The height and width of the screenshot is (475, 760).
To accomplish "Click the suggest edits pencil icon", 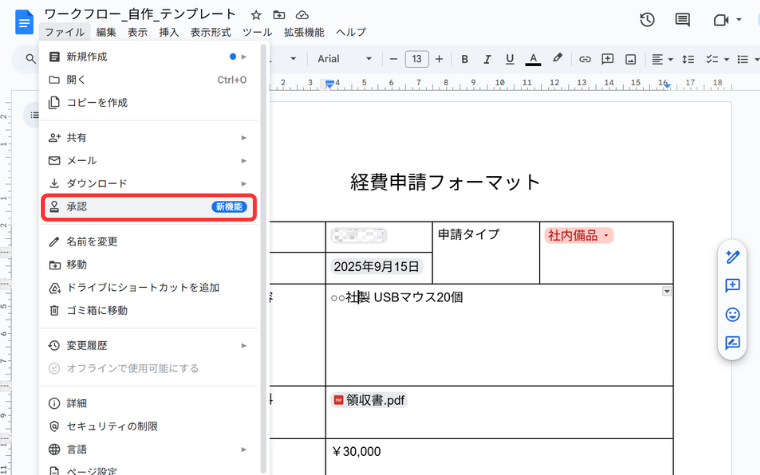I will (732, 257).
